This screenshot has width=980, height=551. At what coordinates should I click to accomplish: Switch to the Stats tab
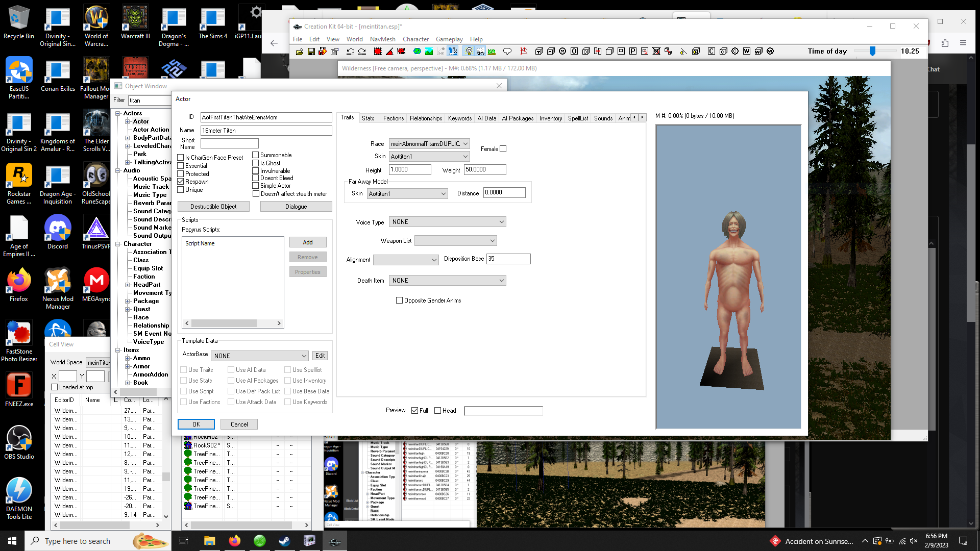368,118
